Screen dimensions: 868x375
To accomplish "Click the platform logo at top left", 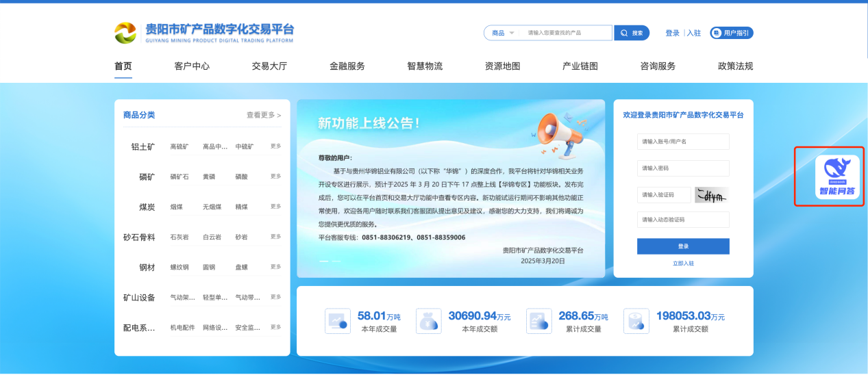I will pos(125,33).
